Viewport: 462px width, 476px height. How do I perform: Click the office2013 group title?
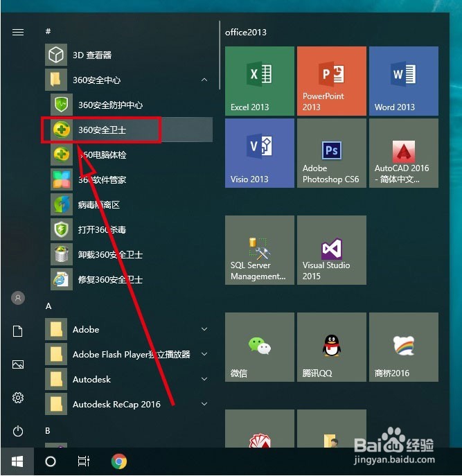point(246,32)
